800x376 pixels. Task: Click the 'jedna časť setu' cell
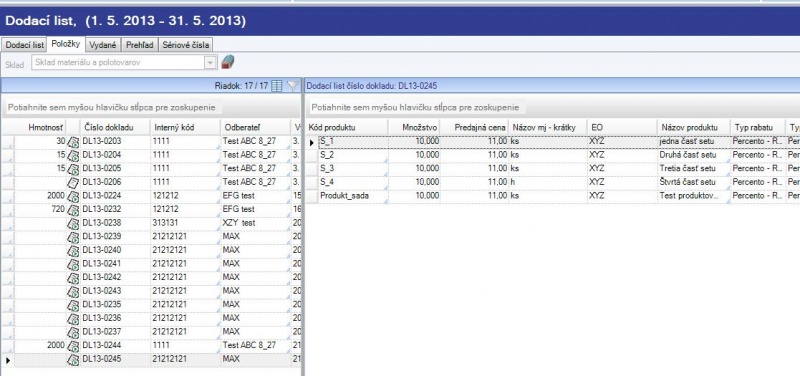tap(694, 141)
